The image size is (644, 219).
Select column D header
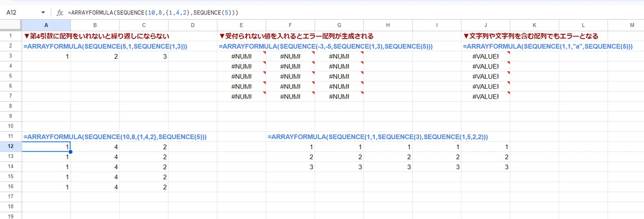[x=193, y=25]
